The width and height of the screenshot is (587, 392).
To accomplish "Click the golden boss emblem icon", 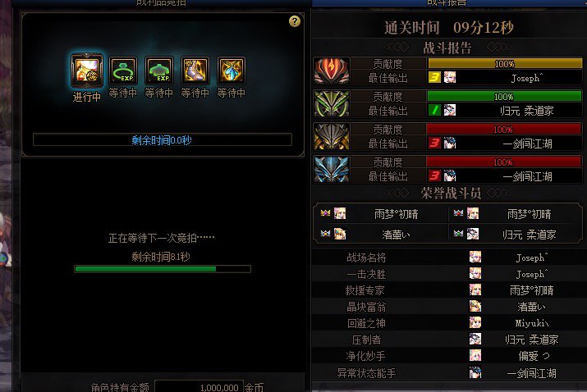I will tap(332, 136).
